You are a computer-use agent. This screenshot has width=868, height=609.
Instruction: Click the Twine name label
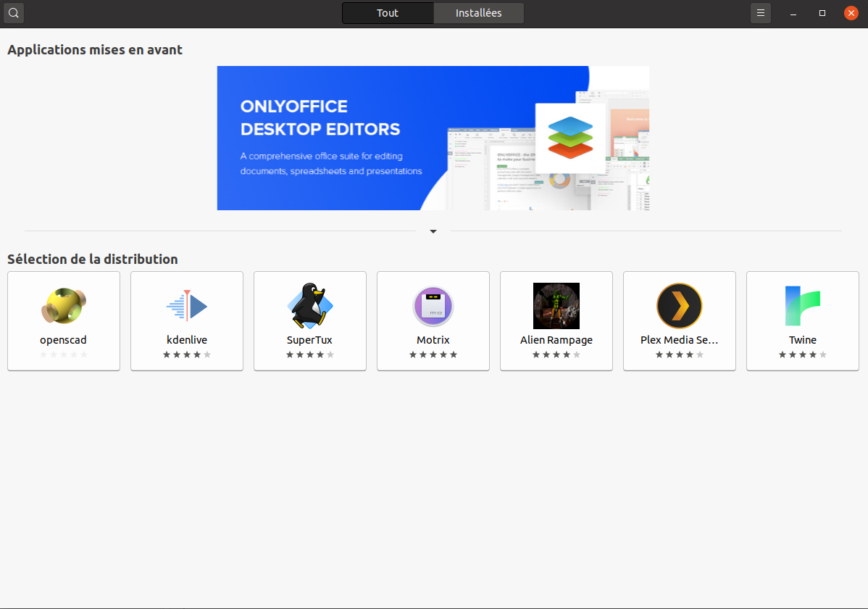(x=803, y=340)
